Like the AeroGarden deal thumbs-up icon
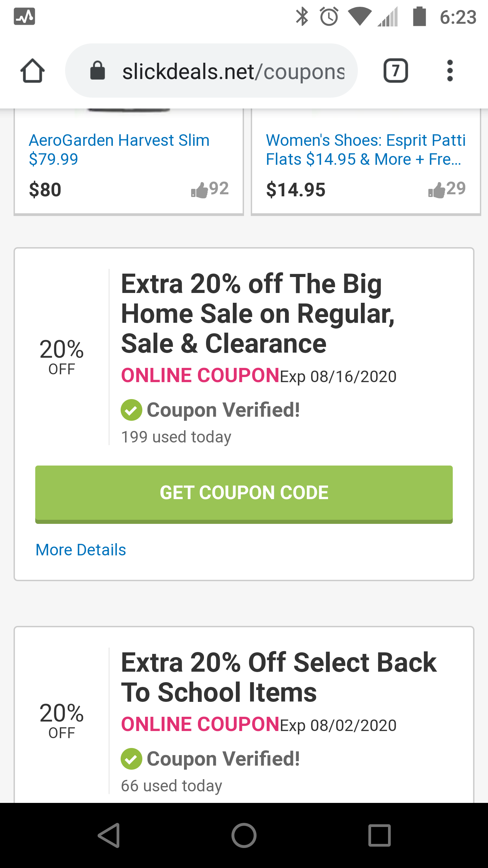This screenshot has width=488, height=868. (199, 190)
